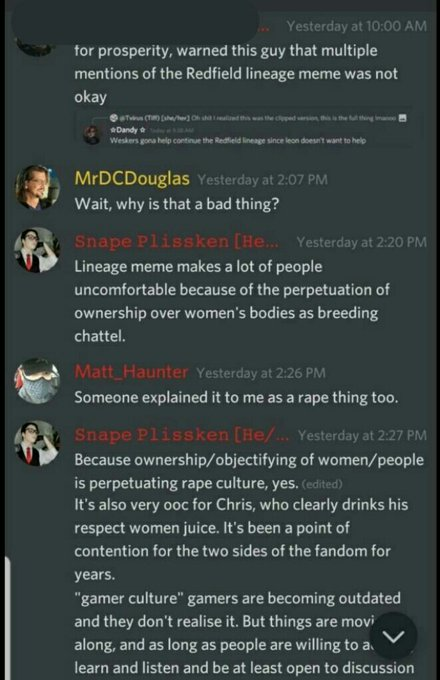Jump to the quoted @Tvirus reply message
This screenshot has height=680, width=440.
coord(254,118)
